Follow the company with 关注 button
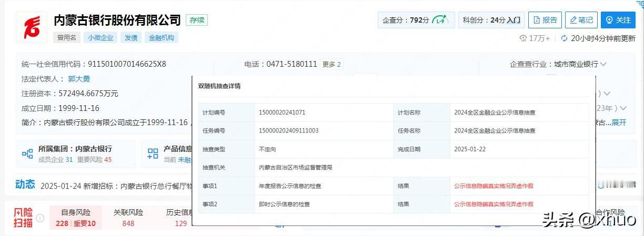The height and width of the screenshot is (236, 644). click(618, 20)
